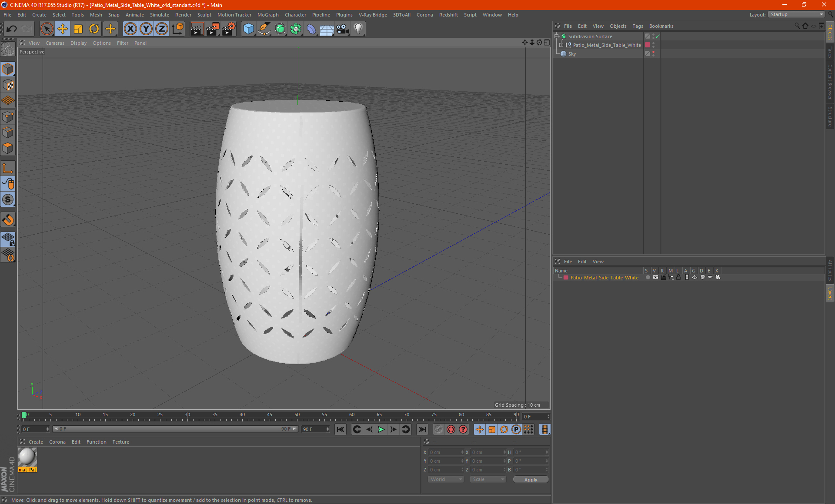Toggle Subdivision Surface enable checkmark
This screenshot has height=504, width=835.
[658, 36]
